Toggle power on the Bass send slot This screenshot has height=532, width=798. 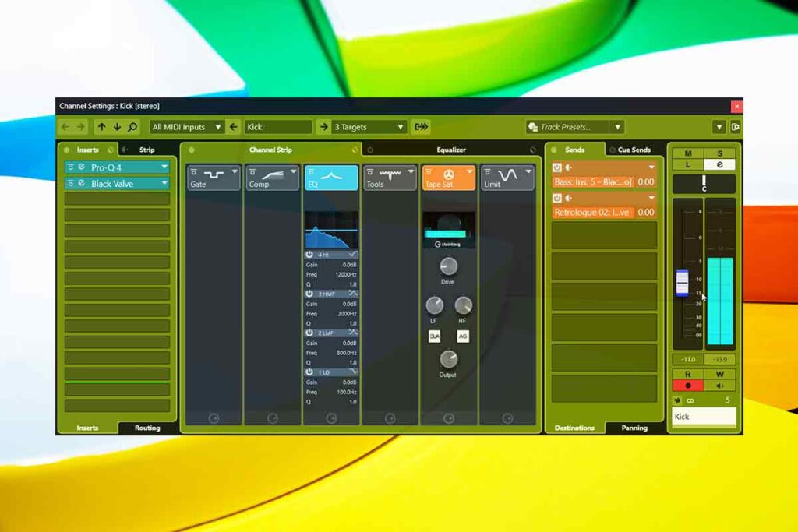pos(557,167)
